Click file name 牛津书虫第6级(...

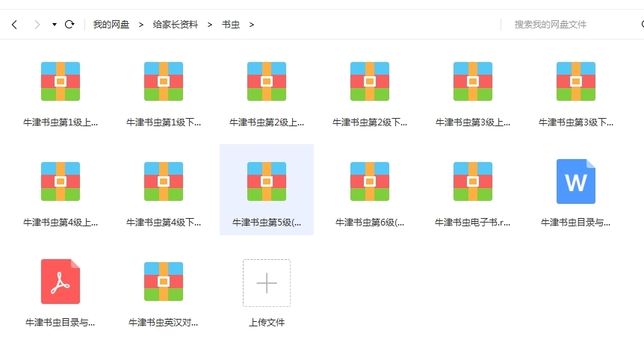pyautogui.click(x=370, y=223)
